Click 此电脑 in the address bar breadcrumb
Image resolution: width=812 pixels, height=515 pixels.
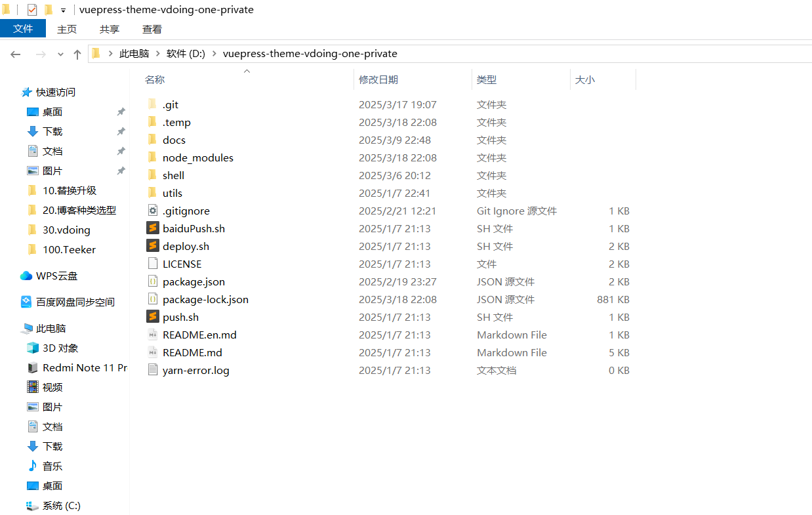(134, 54)
